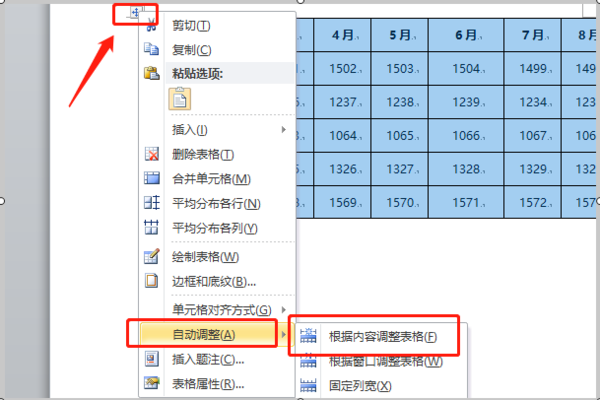Viewport: 600px width, 400px height.
Task: Click table cell 1569
Action: click(342, 202)
